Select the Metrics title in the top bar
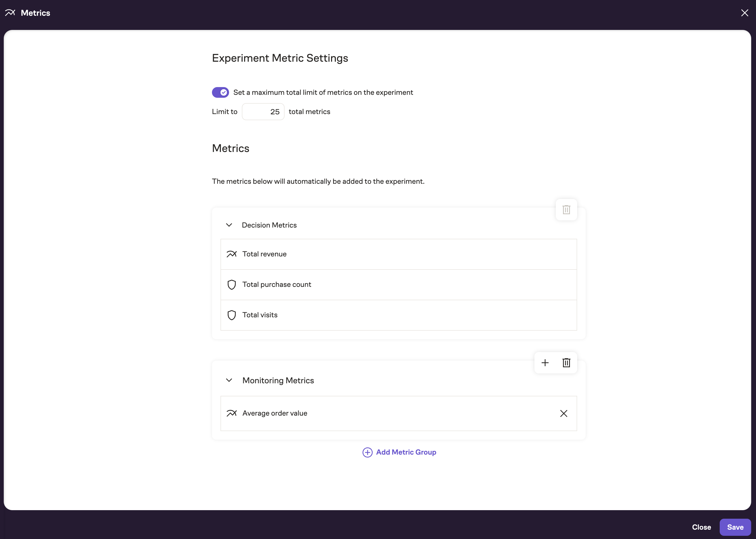The width and height of the screenshot is (756, 539). click(x=36, y=13)
